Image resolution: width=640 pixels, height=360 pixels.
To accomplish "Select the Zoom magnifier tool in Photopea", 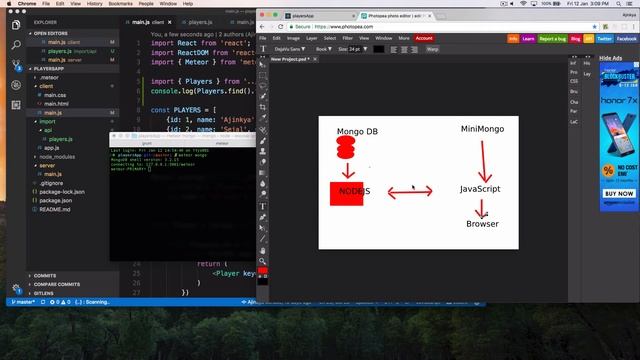I will [262, 261].
